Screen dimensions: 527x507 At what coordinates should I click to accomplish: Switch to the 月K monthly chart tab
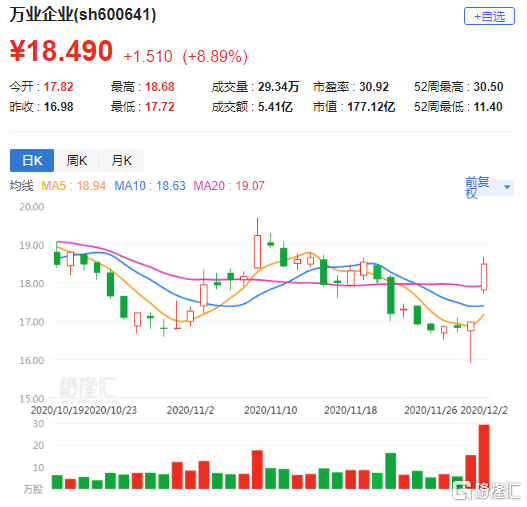(121, 160)
